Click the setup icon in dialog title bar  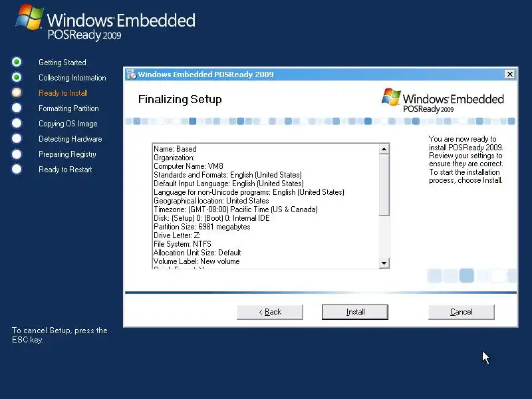131,74
